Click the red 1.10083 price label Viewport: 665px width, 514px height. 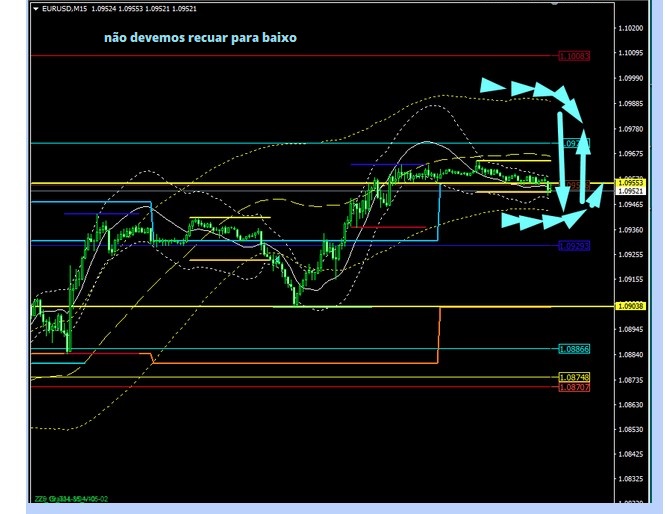coord(574,56)
